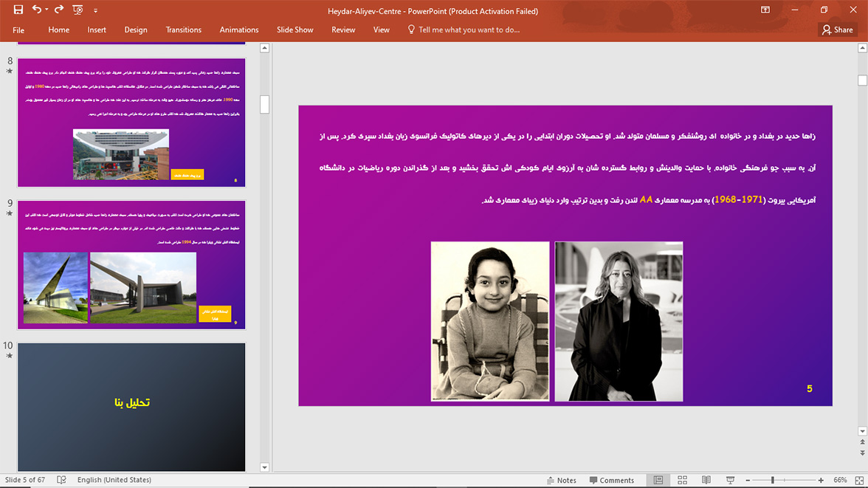Open the View tab
Screen dimensions: 868x488
[x=381, y=30]
